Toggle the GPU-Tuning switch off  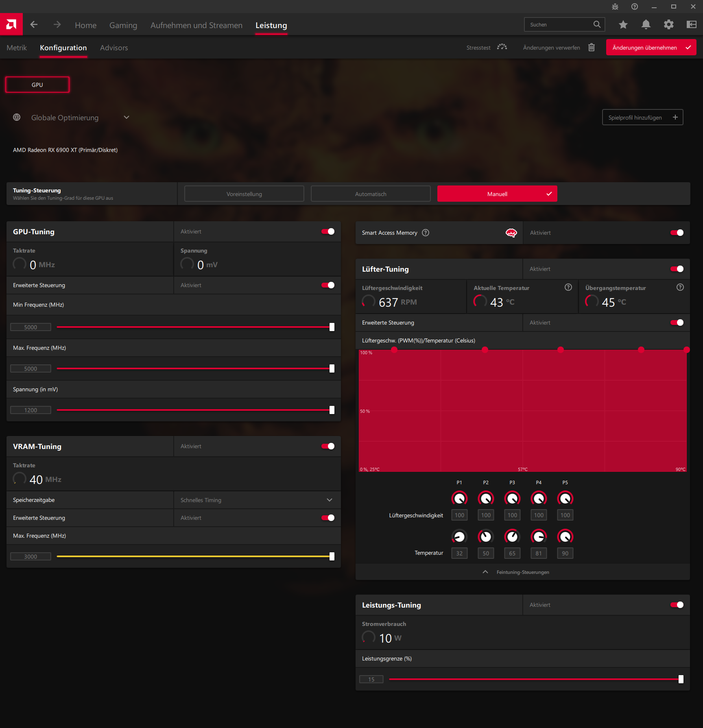tap(328, 231)
